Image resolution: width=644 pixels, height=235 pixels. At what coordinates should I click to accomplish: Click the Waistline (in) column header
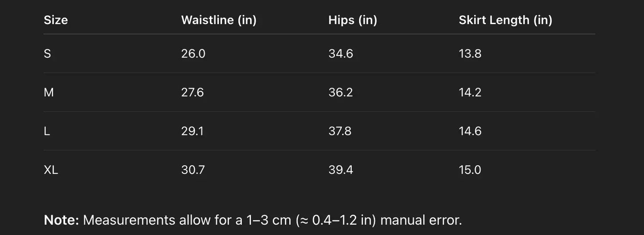coord(218,20)
